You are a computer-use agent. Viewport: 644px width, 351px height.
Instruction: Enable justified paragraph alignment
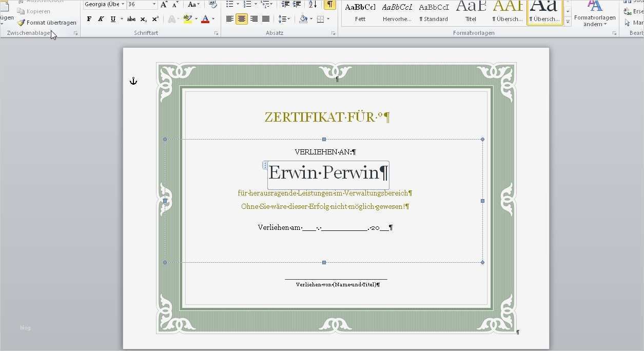[265, 18]
